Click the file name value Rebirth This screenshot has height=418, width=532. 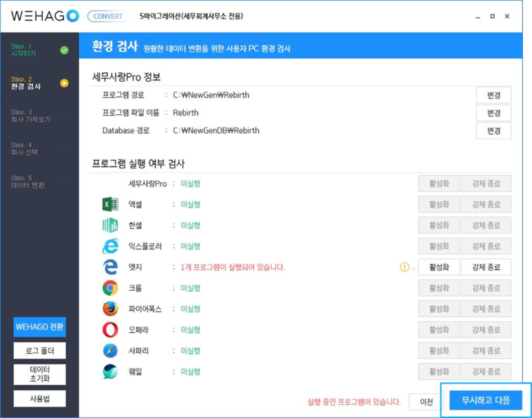pos(186,113)
